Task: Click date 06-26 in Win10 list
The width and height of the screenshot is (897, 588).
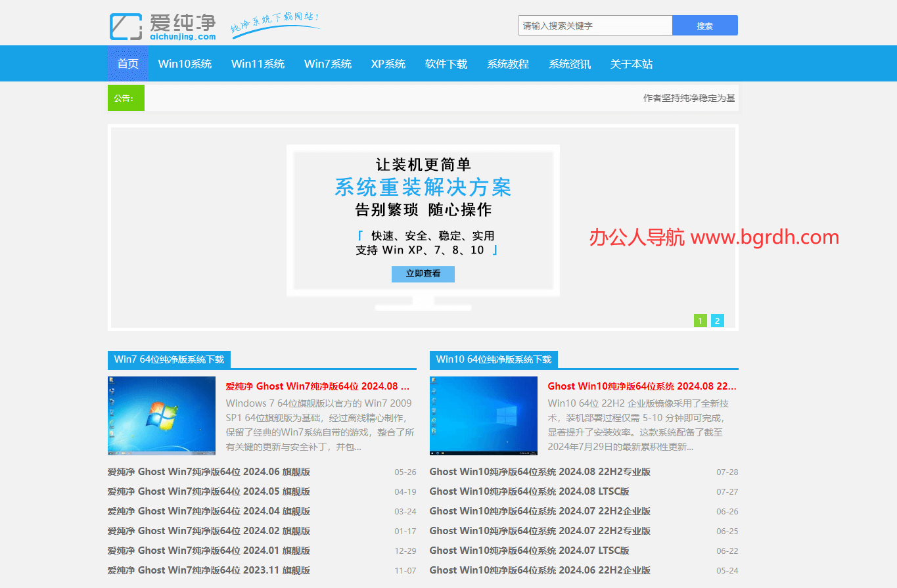Action: (x=727, y=512)
